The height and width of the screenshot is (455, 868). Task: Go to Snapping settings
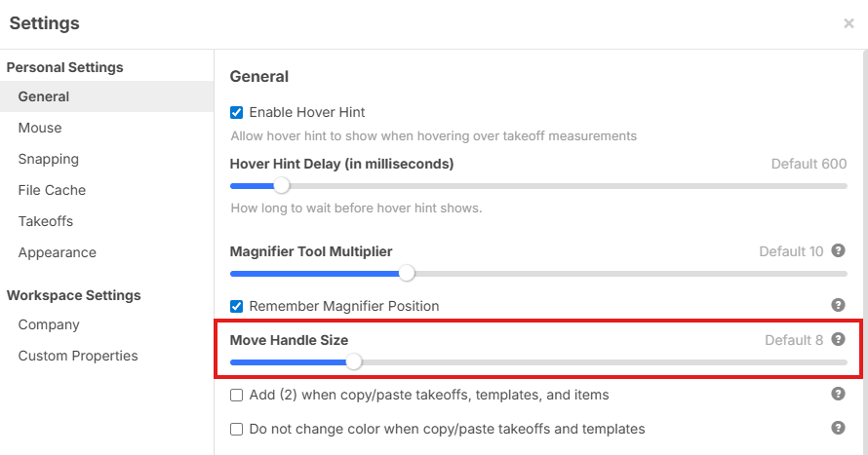[x=49, y=159]
